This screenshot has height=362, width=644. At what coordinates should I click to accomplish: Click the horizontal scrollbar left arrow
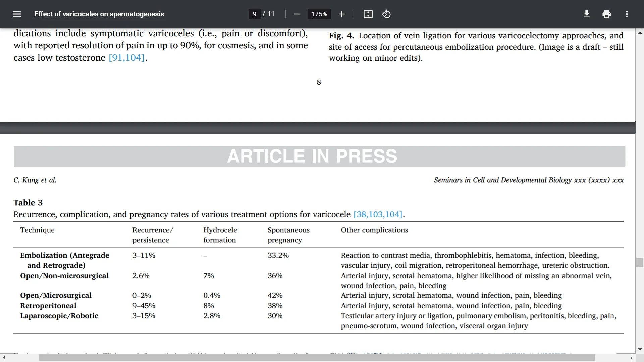pos(4,358)
